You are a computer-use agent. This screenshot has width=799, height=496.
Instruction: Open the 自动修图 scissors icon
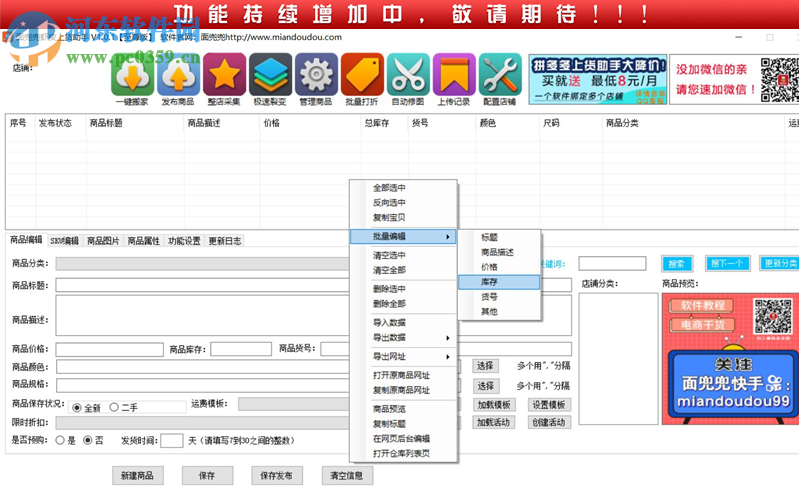tap(408, 74)
